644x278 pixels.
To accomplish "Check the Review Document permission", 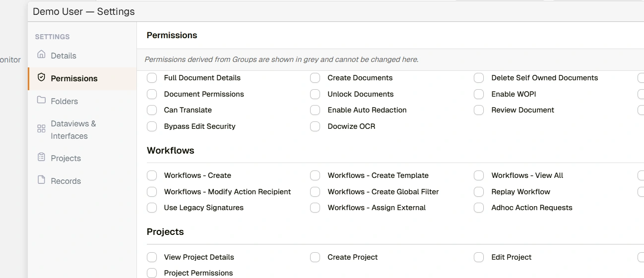I will coord(479,110).
